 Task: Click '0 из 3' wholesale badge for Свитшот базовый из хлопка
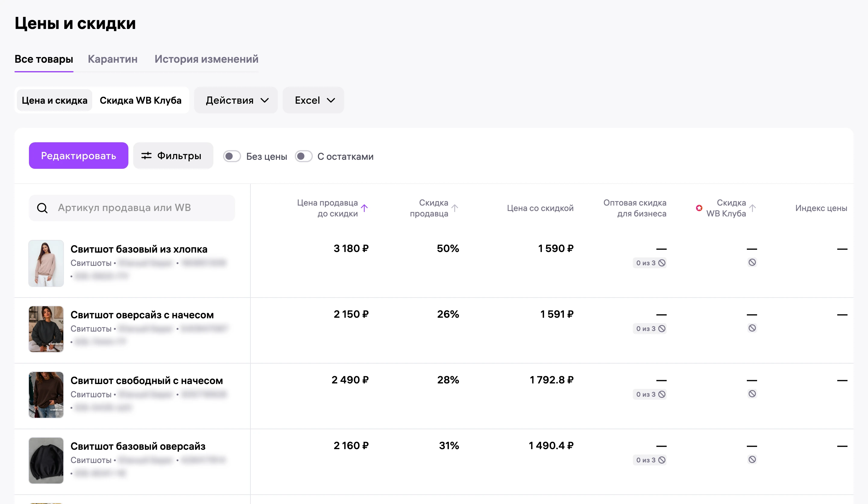(x=649, y=263)
